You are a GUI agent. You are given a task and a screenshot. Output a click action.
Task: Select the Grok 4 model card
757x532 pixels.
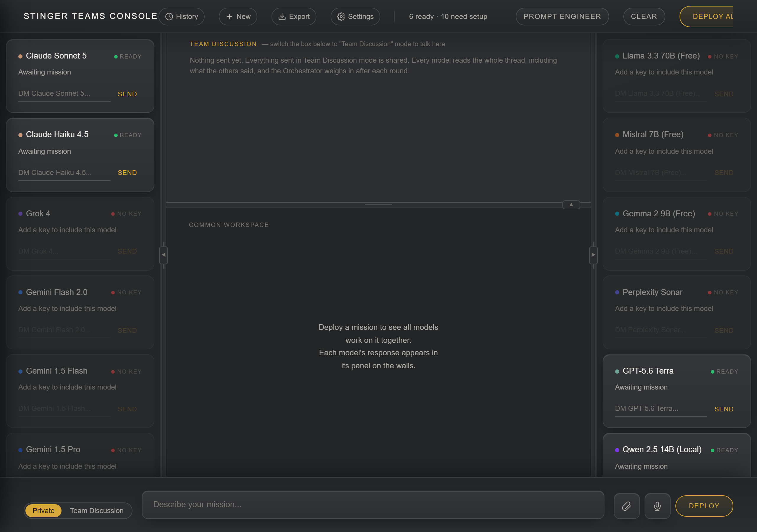tap(80, 234)
